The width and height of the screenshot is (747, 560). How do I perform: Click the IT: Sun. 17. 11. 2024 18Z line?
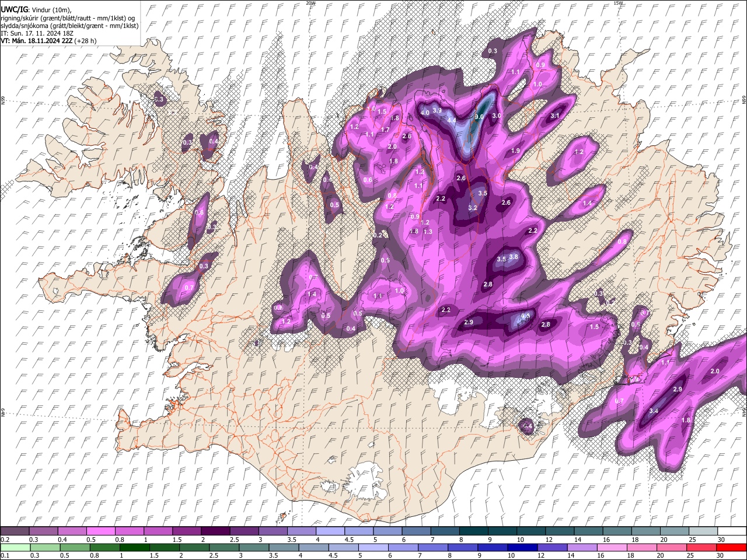pos(37,33)
